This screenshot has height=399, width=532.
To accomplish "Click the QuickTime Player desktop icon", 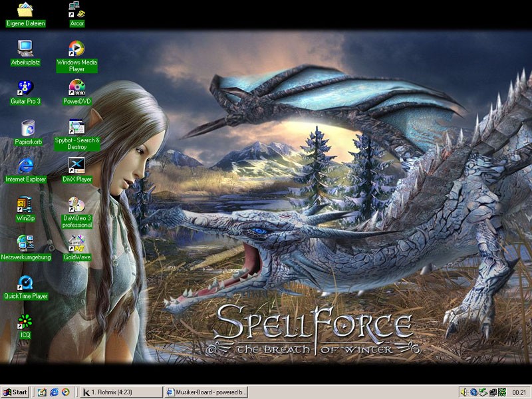I will [x=25, y=283].
